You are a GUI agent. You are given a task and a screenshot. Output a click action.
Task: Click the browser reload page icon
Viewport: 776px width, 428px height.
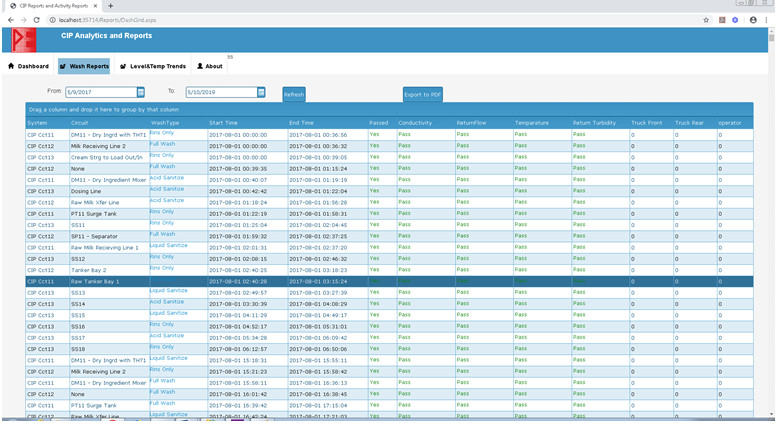coord(37,19)
